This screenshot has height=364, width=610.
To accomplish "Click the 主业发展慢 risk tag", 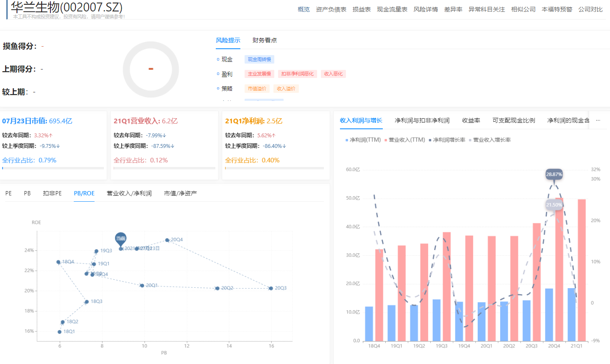I will click(259, 74).
